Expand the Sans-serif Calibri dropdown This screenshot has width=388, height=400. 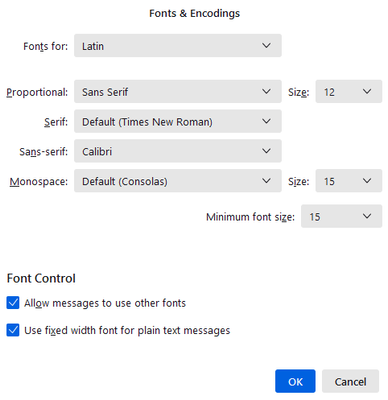[178, 151]
